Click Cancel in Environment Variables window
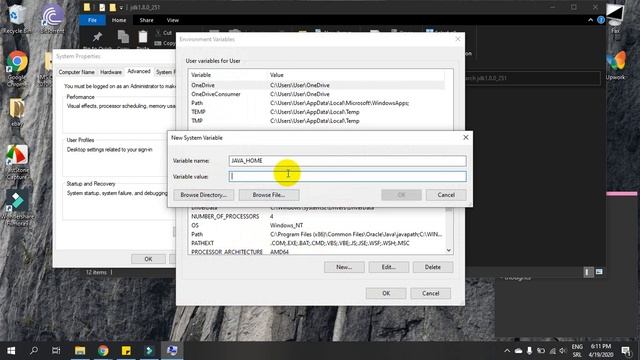640x360 pixels. [431, 293]
